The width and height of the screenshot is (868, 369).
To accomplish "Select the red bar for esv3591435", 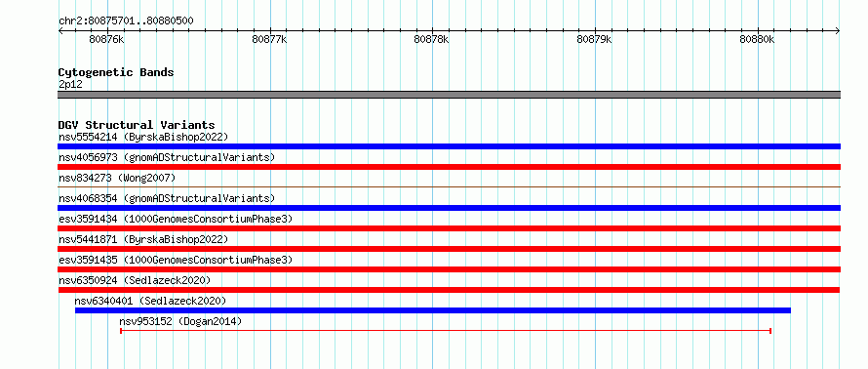I will click(449, 269).
